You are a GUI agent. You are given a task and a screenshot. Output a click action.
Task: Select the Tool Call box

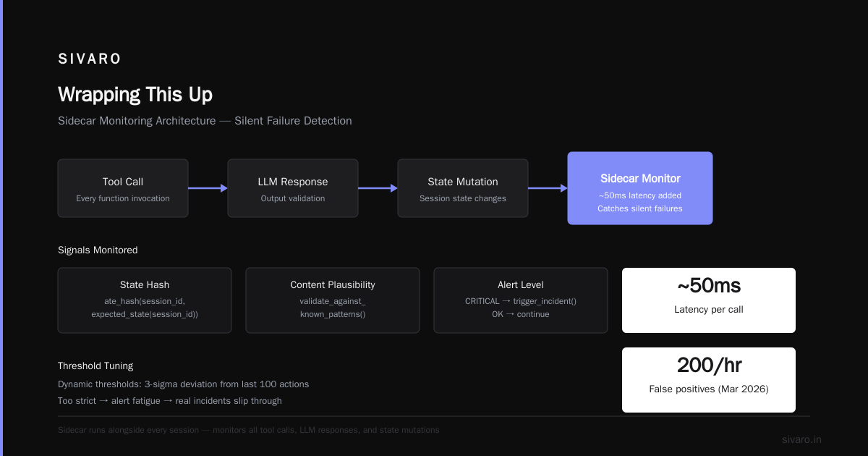123,188
